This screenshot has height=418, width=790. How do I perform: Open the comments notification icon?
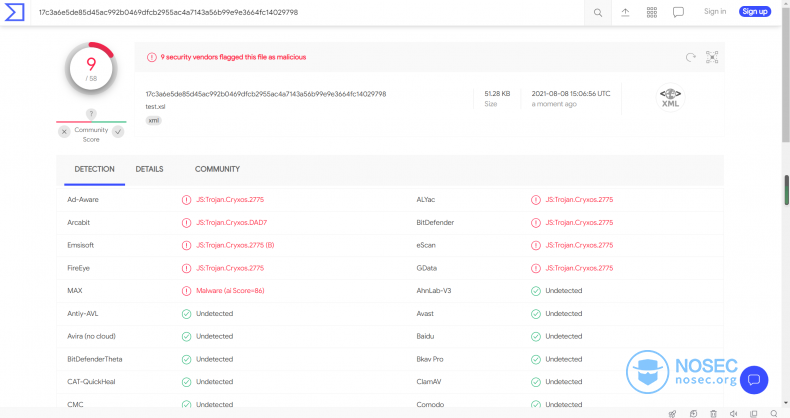pyautogui.click(x=678, y=12)
